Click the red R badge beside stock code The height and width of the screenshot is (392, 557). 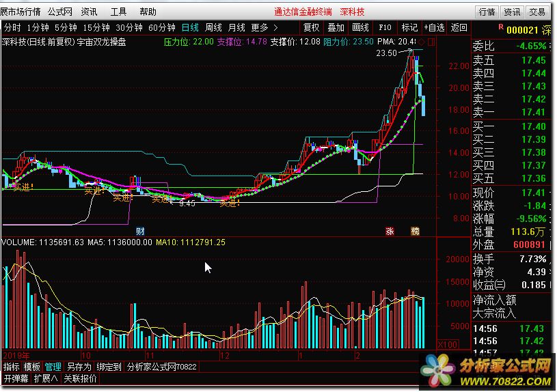point(501,27)
